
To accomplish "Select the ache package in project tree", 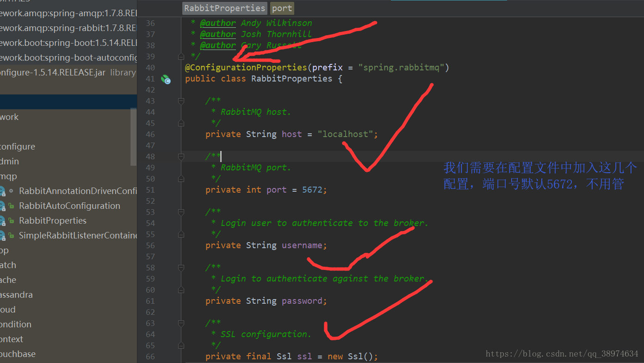I will 8,280.
